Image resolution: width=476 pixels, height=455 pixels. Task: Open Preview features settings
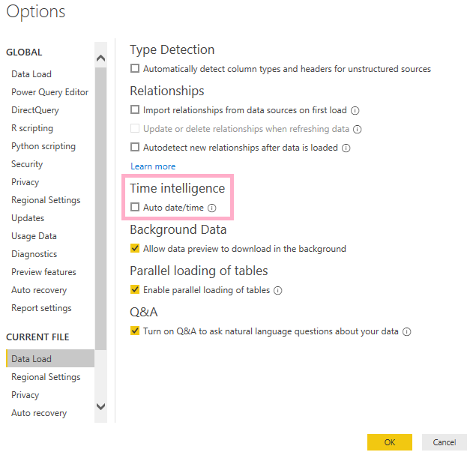(43, 272)
